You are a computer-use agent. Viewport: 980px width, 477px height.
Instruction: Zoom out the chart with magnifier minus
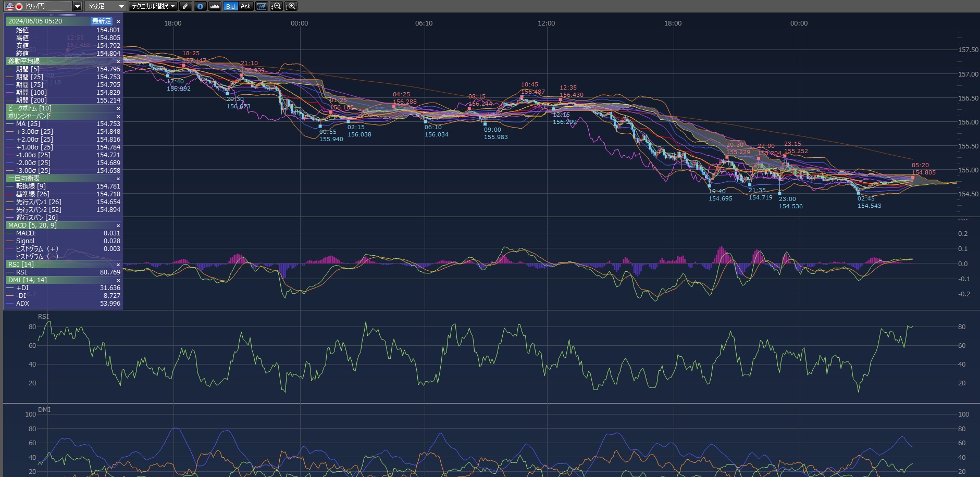click(276, 6)
